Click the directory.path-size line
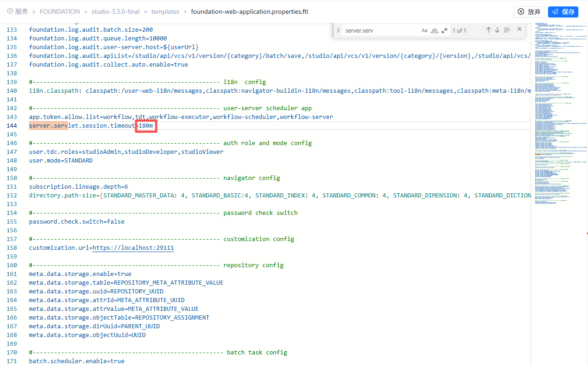This screenshot has height=365, width=588. click(x=279, y=196)
